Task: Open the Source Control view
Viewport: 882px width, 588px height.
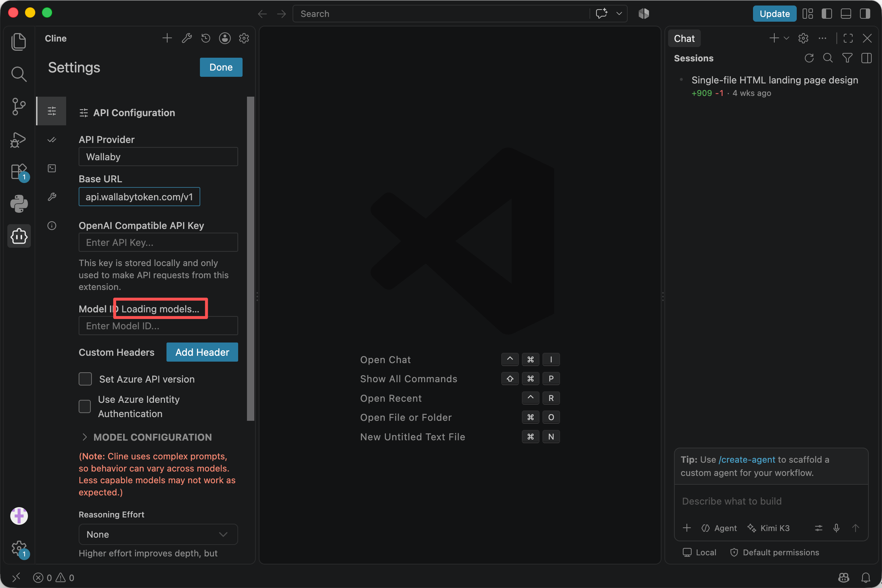Action: [x=19, y=107]
